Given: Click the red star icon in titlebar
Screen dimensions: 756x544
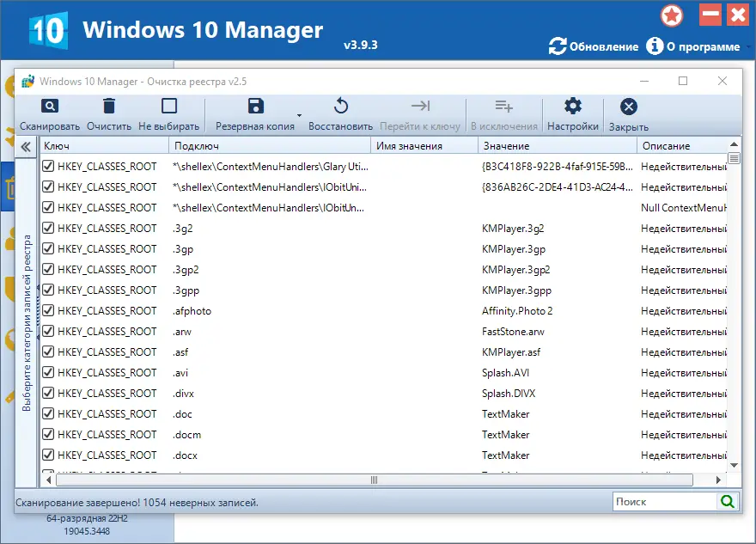Looking at the screenshot, I should coord(672,15).
